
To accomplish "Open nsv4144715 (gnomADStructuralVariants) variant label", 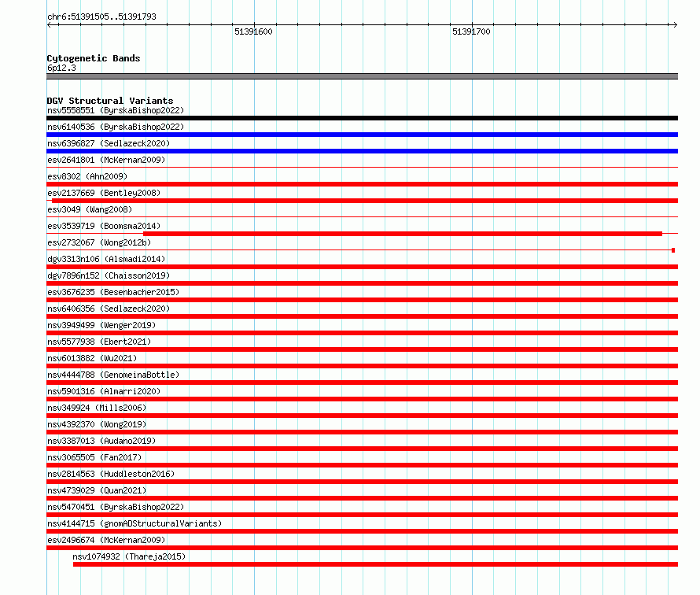I will 134,523.
